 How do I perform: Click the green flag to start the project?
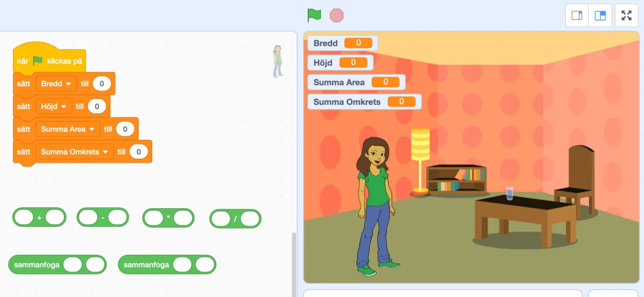point(314,15)
